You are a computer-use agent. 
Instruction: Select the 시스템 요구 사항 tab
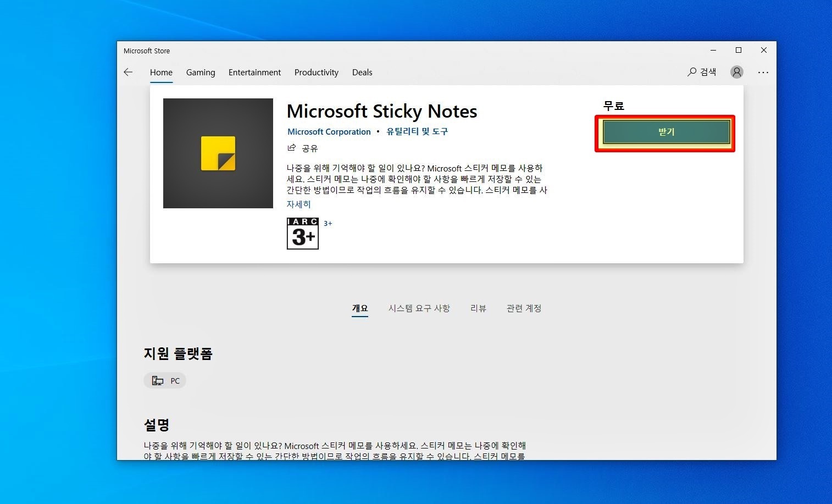(x=419, y=308)
